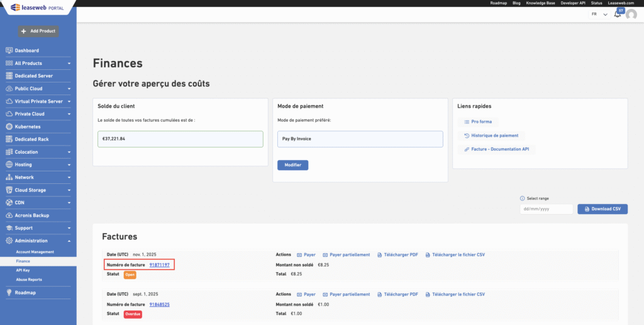Click the Overdue status badge

[x=133, y=314]
